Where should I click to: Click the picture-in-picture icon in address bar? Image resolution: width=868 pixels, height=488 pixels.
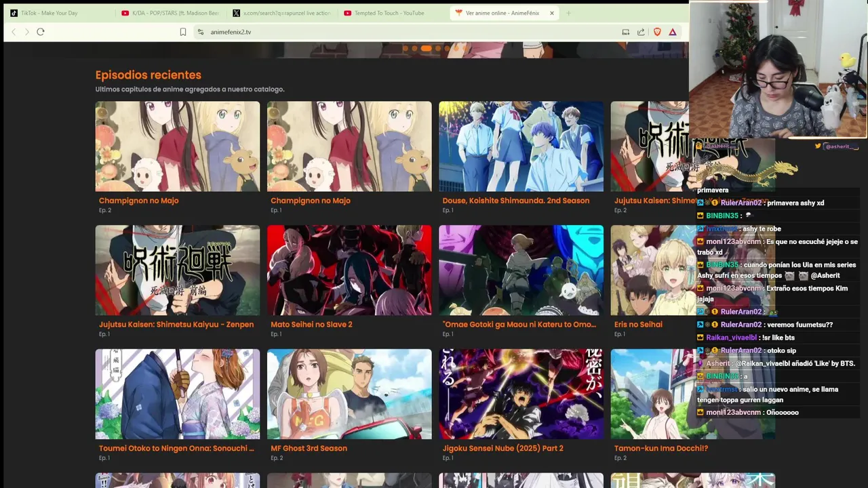626,32
